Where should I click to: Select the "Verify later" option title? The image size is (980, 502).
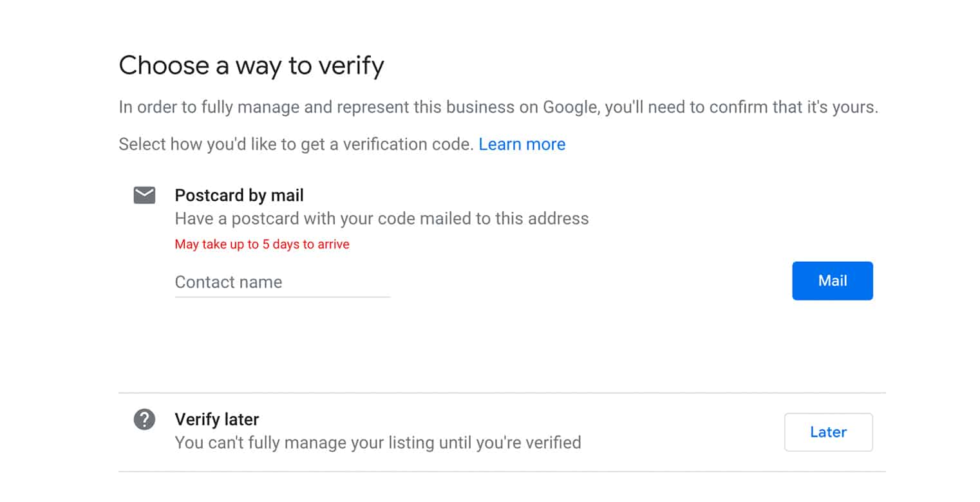click(x=216, y=420)
